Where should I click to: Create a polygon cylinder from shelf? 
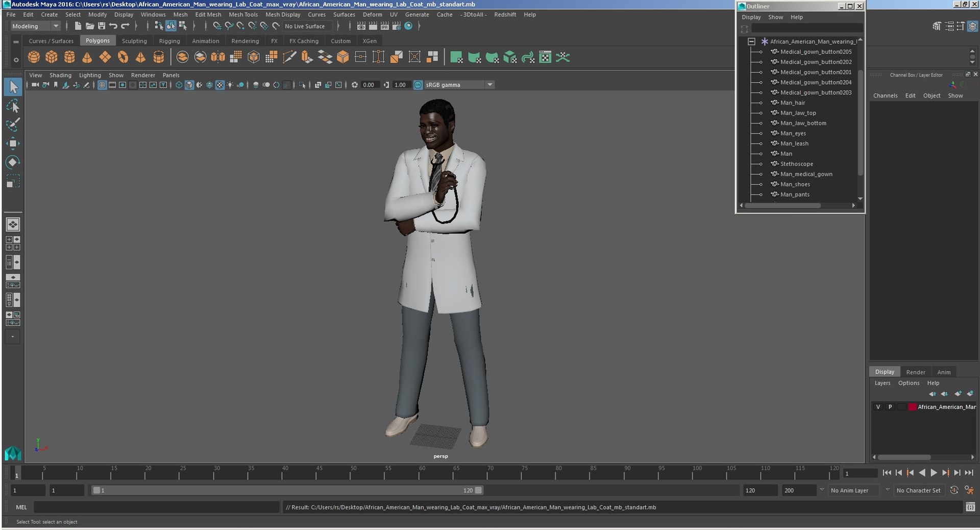tap(69, 57)
